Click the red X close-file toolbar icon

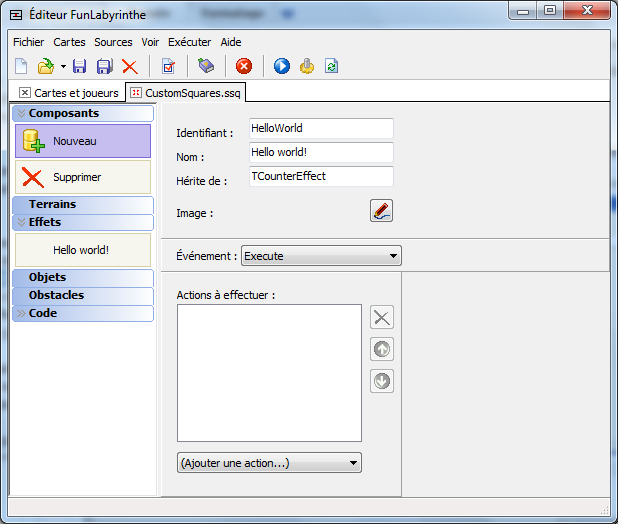tap(130, 67)
